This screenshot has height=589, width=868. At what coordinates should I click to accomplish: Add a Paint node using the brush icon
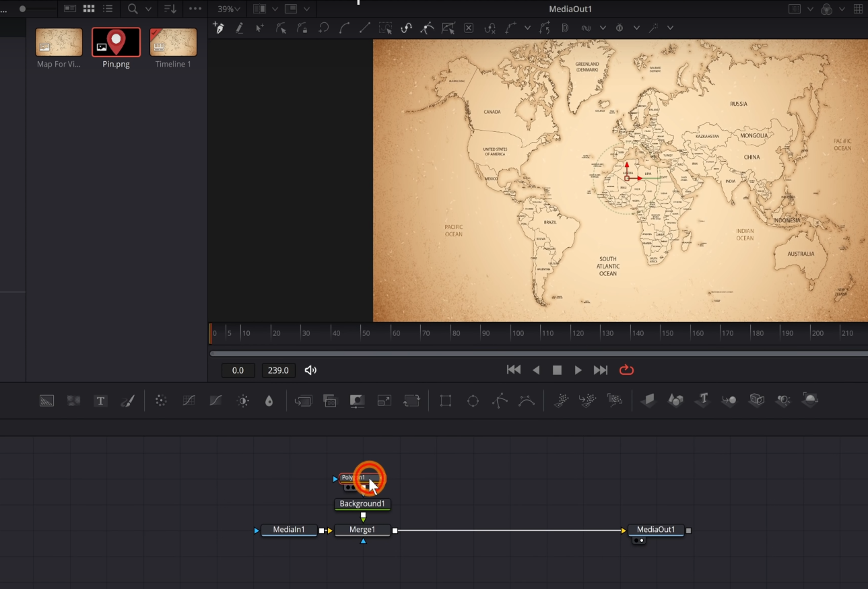(127, 401)
